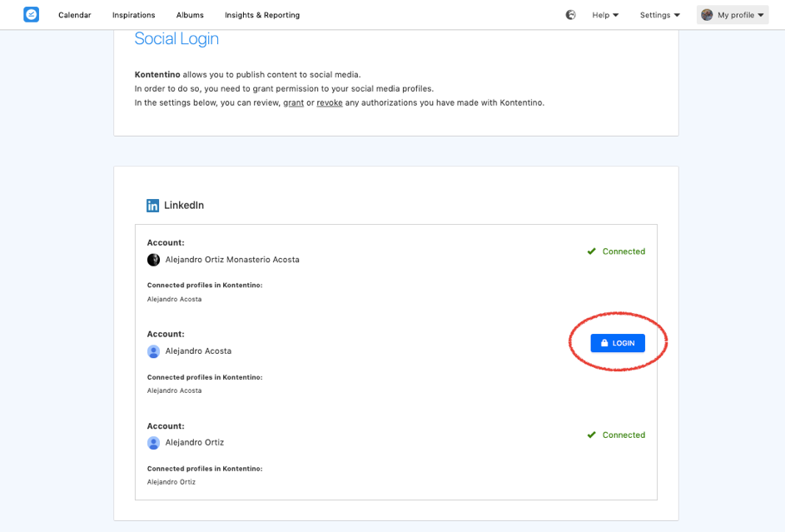Open the My profile dropdown
Viewport: 785px width, 532px height.
coord(733,15)
